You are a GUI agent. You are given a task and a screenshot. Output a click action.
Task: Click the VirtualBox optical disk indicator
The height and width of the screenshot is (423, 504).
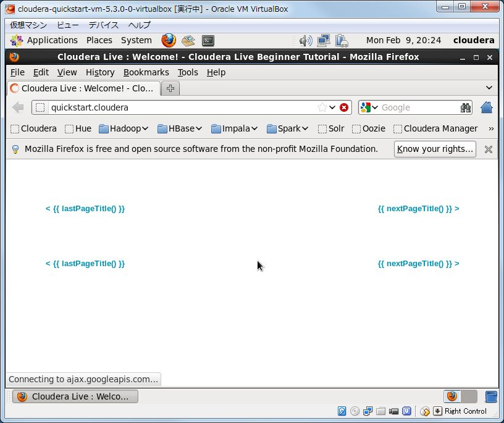[x=355, y=411]
